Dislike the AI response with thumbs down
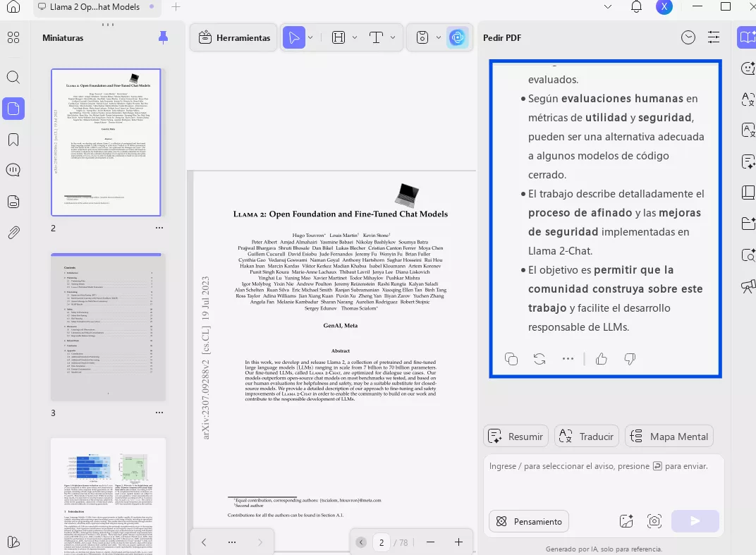 pyautogui.click(x=630, y=359)
